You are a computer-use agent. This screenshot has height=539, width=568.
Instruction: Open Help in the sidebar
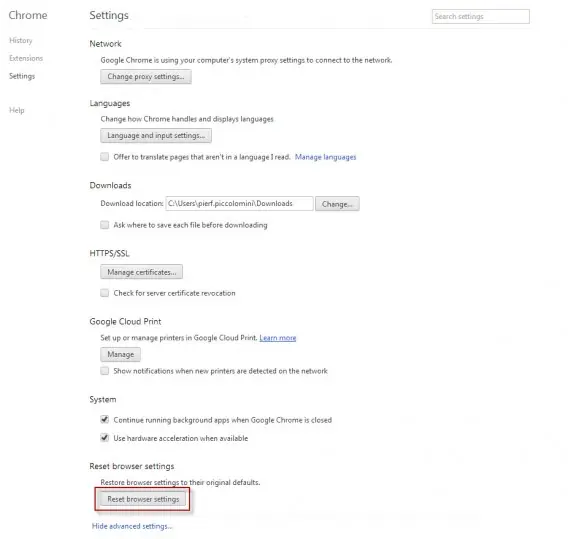point(17,110)
